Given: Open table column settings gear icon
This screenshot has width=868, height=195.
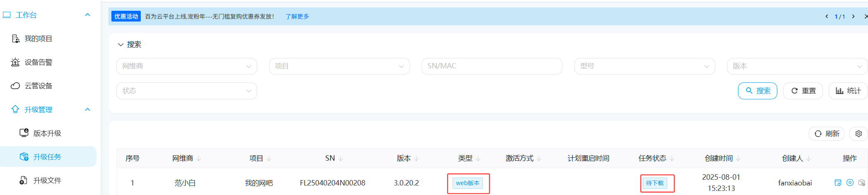Looking at the screenshot, I should click(x=858, y=134).
